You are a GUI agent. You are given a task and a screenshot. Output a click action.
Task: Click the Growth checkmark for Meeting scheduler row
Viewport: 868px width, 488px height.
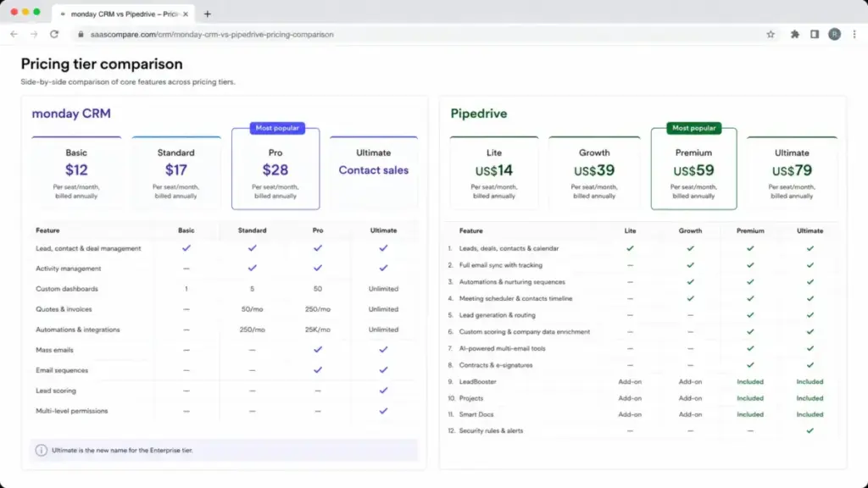(x=690, y=298)
